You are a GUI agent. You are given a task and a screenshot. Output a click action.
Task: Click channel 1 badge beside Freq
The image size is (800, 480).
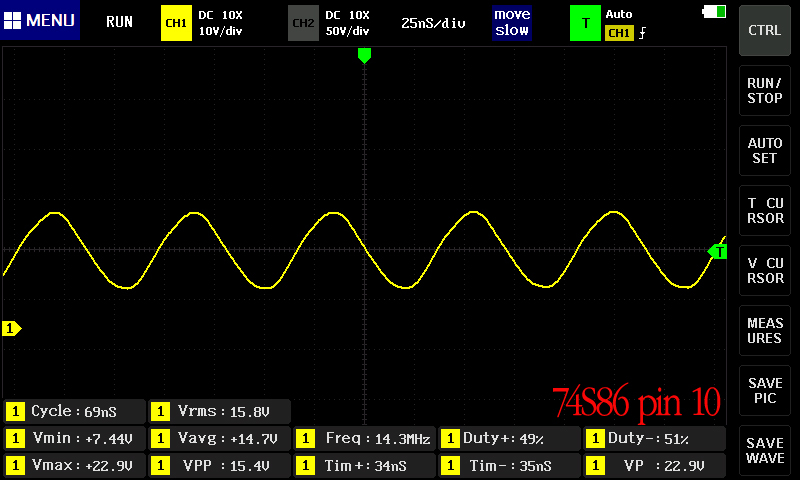tap(305, 438)
